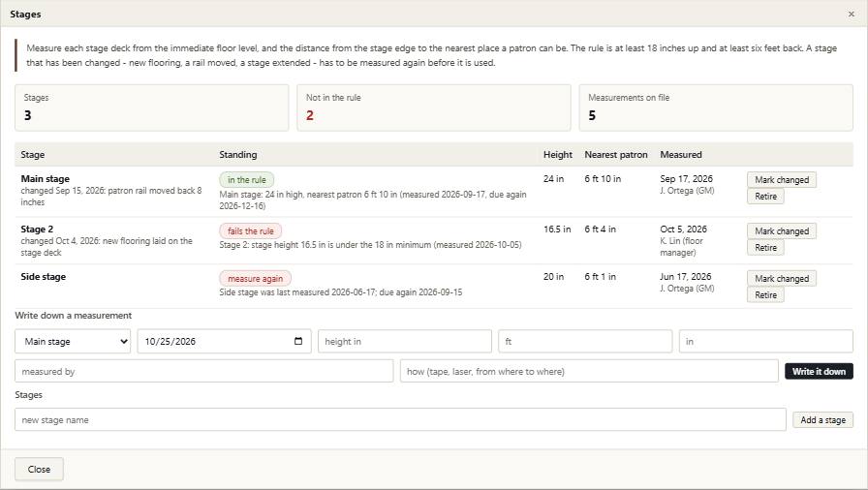868x490 pixels.
Task: Click the Write it down button
Action: click(x=819, y=372)
